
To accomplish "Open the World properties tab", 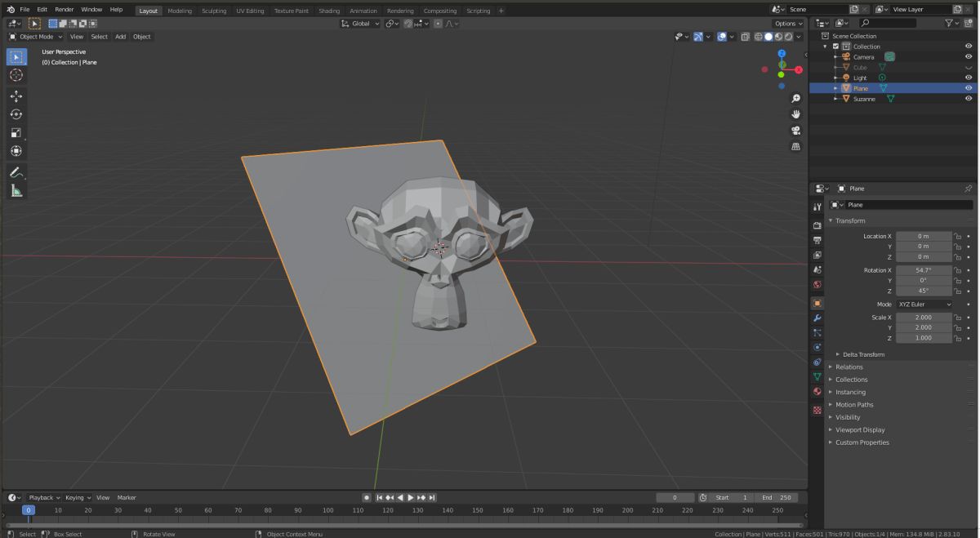I will [817, 285].
